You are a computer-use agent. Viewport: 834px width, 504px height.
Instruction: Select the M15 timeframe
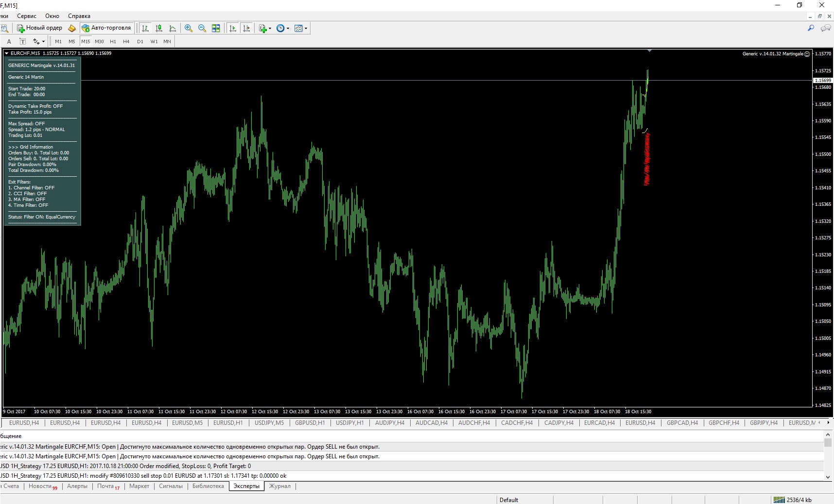click(86, 41)
